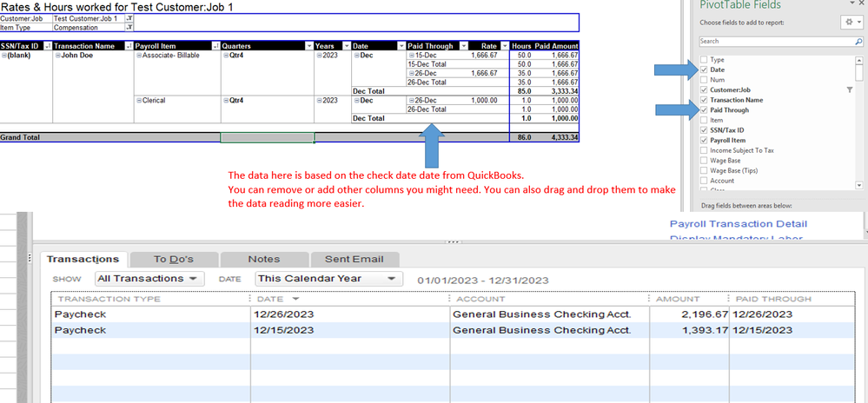Open the This Calendar Year date dropdown

tap(328, 279)
